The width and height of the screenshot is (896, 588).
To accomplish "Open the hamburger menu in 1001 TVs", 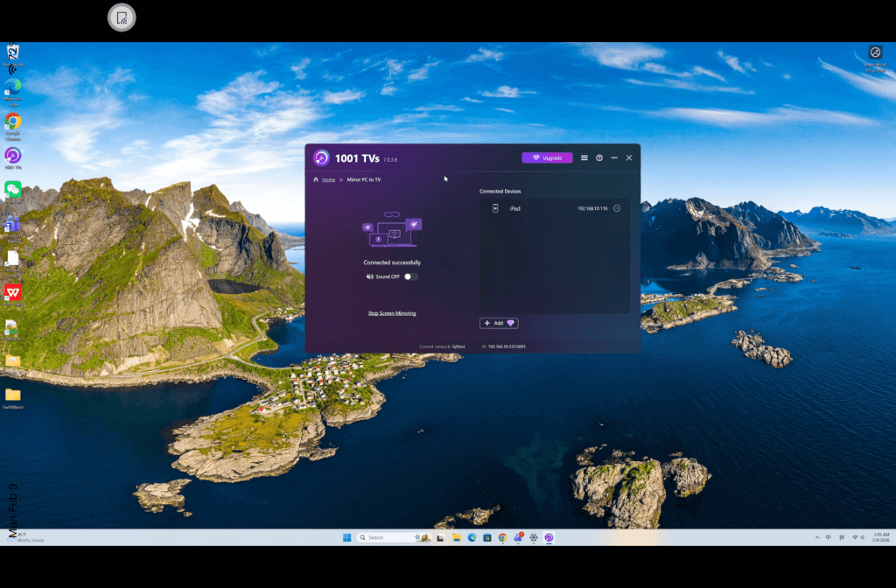I will pyautogui.click(x=584, y=158).
